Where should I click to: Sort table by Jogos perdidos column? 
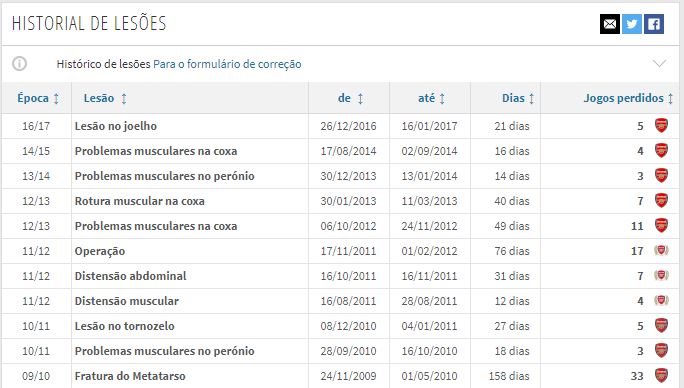[x=628, y=98]
